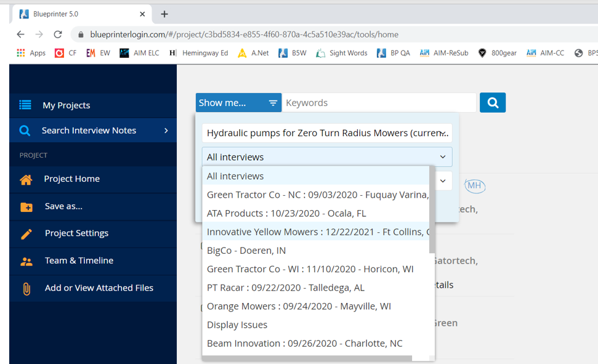
Task: Open Project Settings in sidebar
Action: pos(93,234)
